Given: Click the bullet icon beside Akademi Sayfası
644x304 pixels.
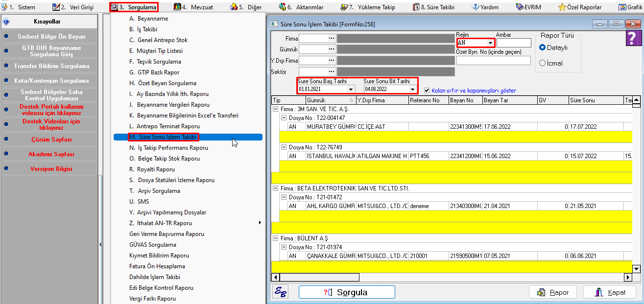Looking at the screenshot, I should tap(6, 154).
